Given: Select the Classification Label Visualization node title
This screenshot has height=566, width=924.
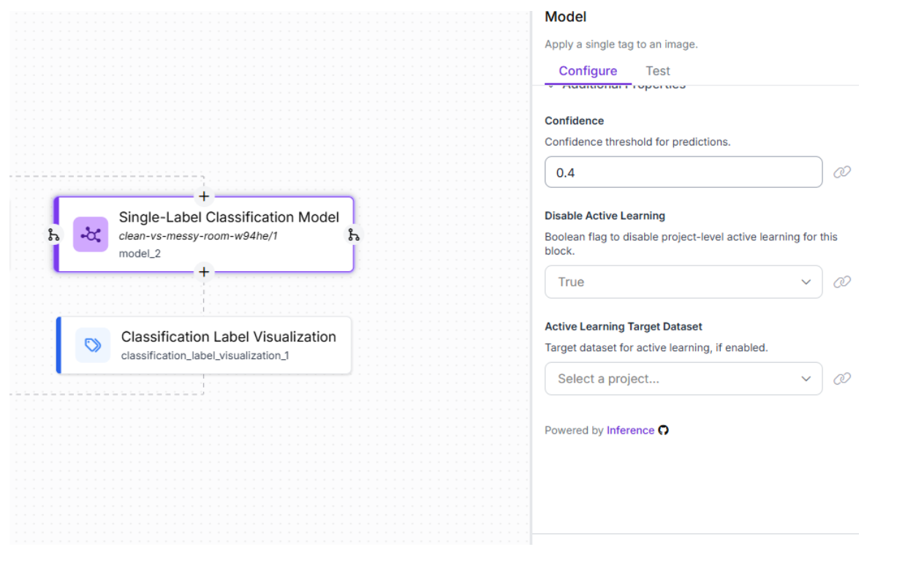Looking at the screenshot, I should (x=229, y=336).
